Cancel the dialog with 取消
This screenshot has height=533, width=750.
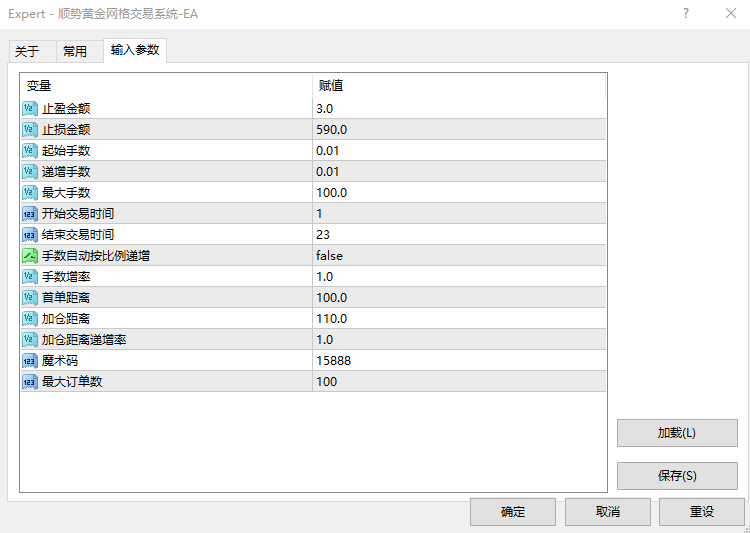click(x=607, y=511)
